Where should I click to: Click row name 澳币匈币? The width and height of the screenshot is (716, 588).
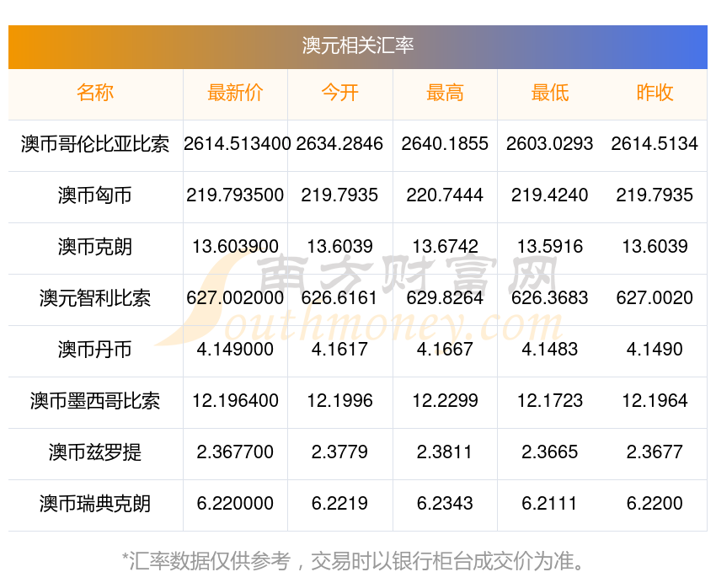[95, 195]
